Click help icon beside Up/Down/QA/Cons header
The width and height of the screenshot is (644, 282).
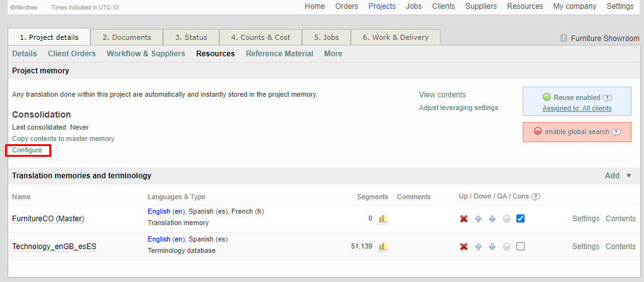point(536,197)
